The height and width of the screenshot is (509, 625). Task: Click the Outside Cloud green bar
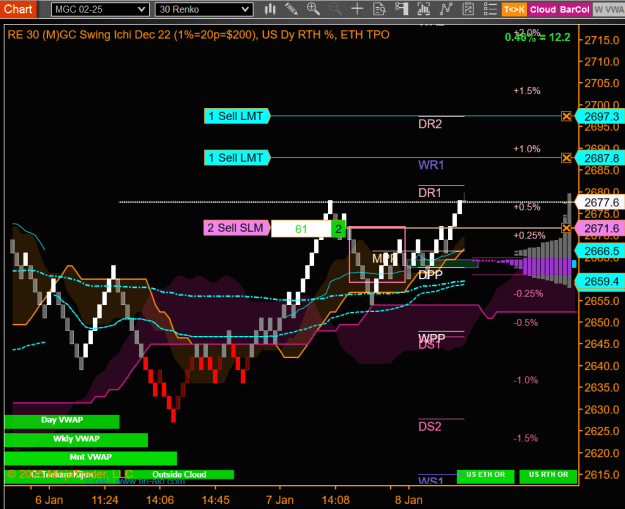pyautogui.click(x=179, y=474)
